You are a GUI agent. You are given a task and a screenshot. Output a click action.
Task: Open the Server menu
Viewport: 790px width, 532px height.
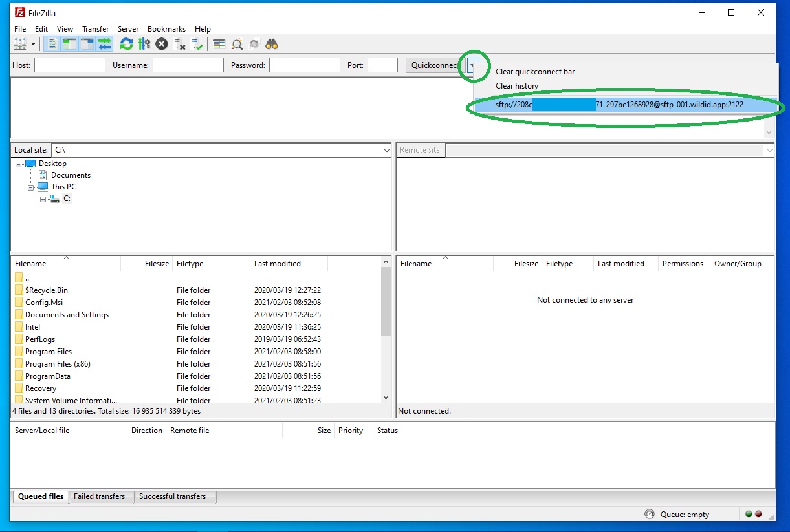pyautogui.click(x=128, y=29)
